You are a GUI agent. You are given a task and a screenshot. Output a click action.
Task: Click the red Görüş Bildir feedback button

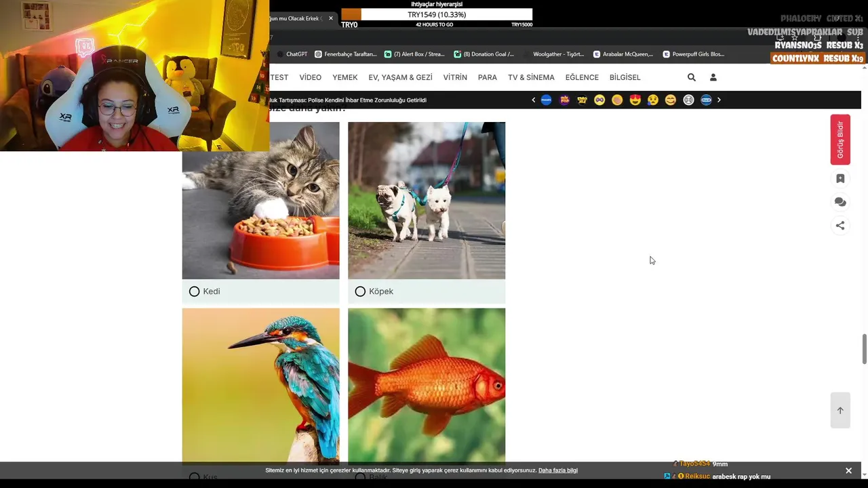(x=840, y=140)
